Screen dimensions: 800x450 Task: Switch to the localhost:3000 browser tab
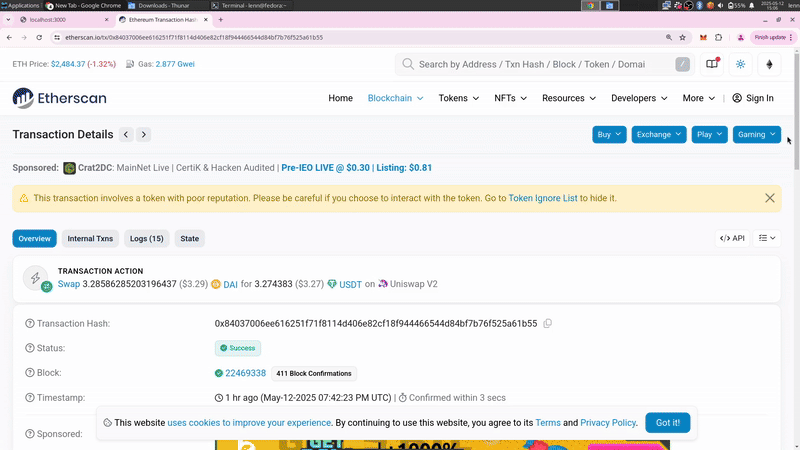pos(62,20)
